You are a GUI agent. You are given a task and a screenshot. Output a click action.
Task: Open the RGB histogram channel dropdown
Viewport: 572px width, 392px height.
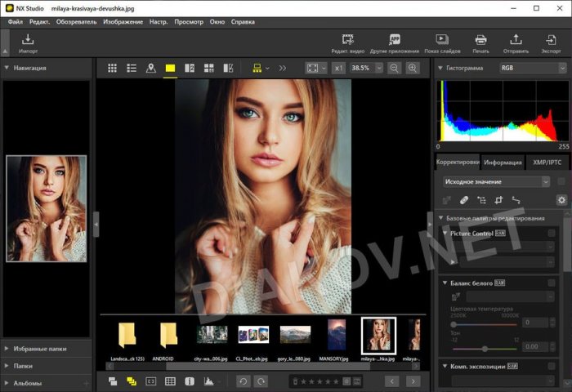coord(533,68)
